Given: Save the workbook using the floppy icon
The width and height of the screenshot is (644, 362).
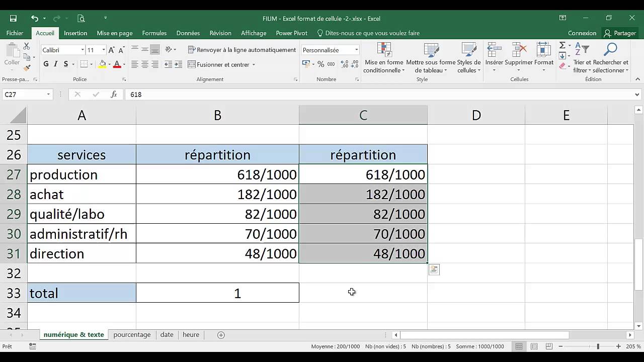Looking at the screenshot, I should coord(13,18).
